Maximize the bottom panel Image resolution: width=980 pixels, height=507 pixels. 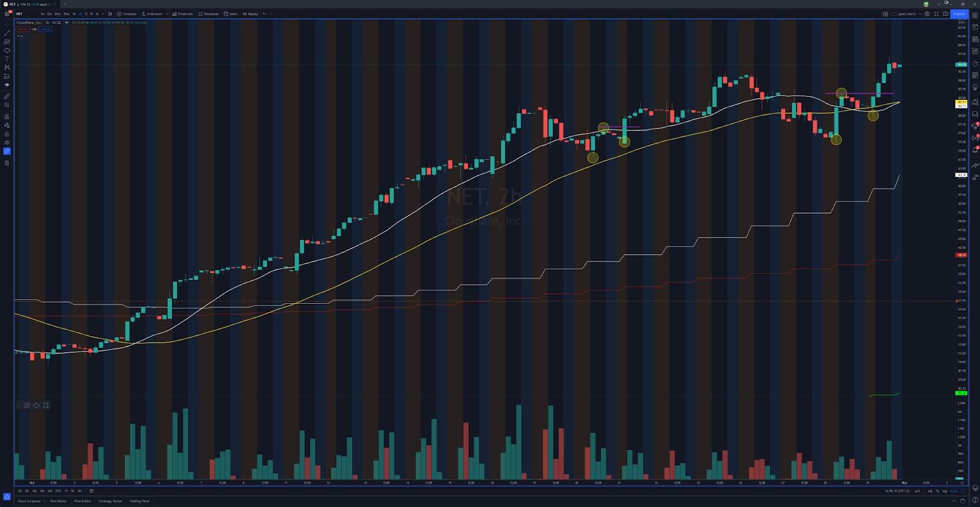[x=963, y=501]
